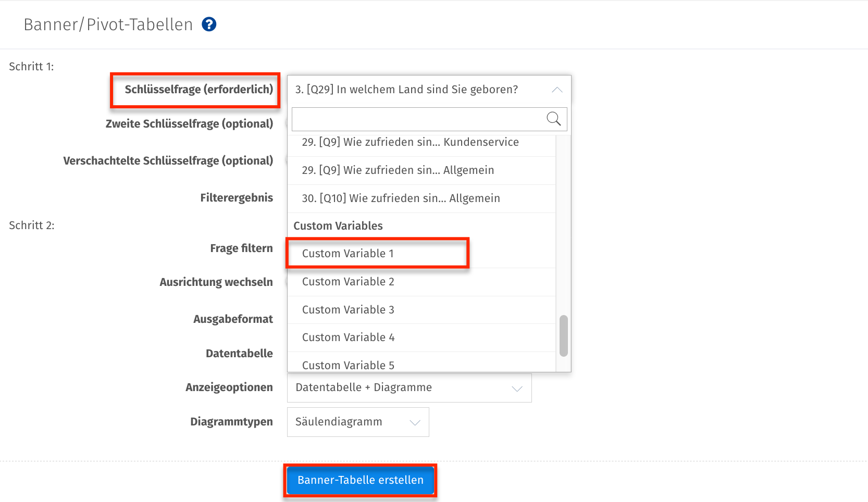Open the help for Banner/Pivot-Tabellen

(x=208, y=24)
